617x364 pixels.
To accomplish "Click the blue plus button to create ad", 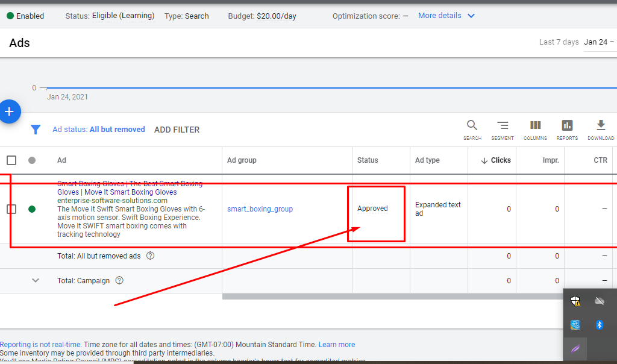I will tap(9, 111).
